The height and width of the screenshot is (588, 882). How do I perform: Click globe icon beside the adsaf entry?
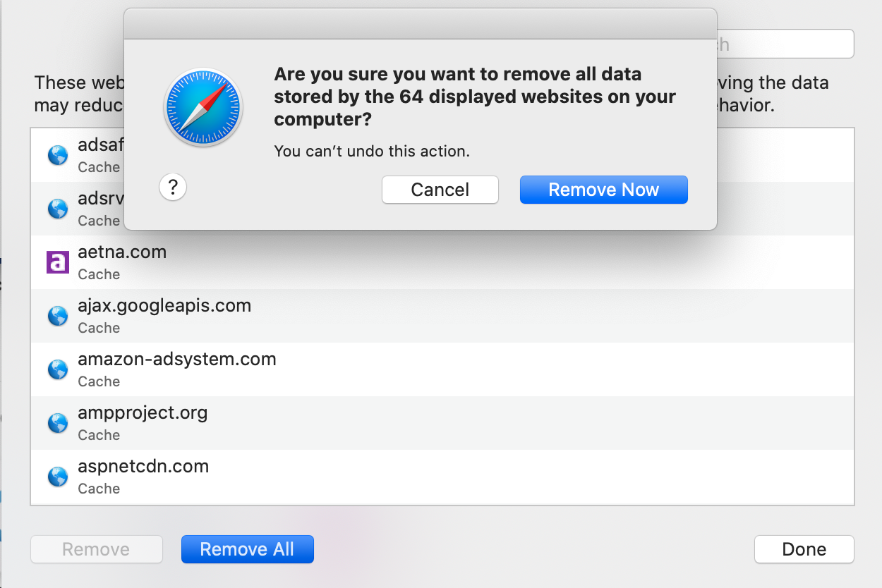click(x=57, y=155)
